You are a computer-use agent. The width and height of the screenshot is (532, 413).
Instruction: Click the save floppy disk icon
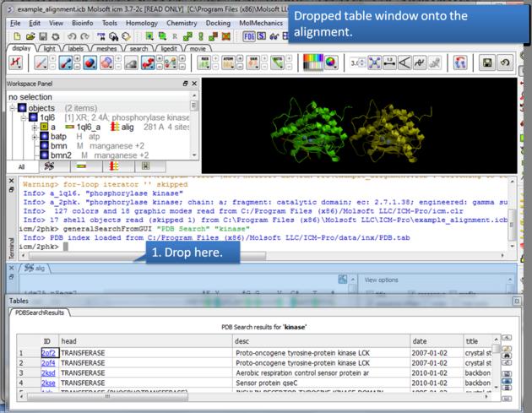pyautogui.click(x=487, y=63)
